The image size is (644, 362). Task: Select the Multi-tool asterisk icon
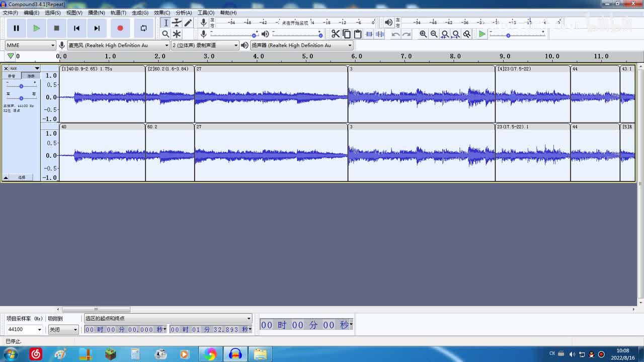177,34
